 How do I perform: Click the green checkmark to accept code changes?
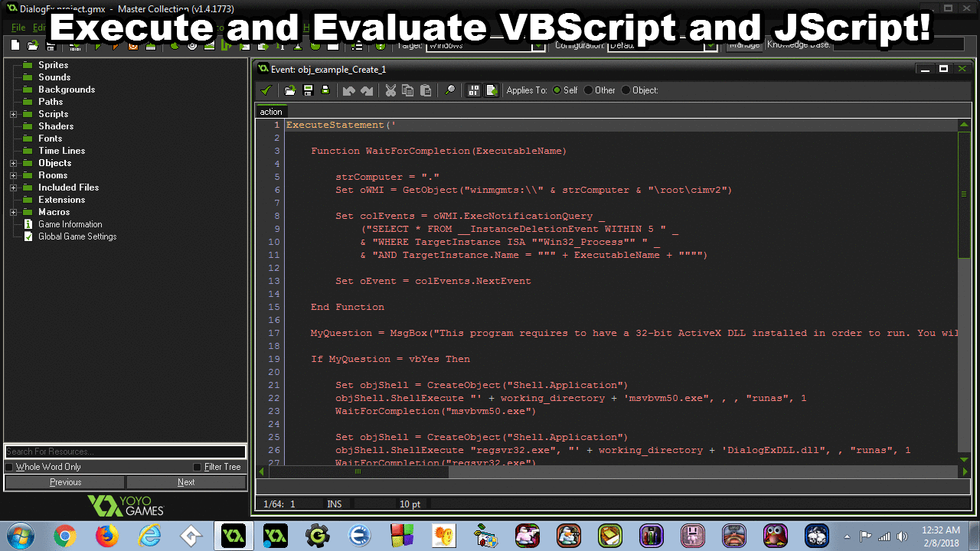coord(266,90)
